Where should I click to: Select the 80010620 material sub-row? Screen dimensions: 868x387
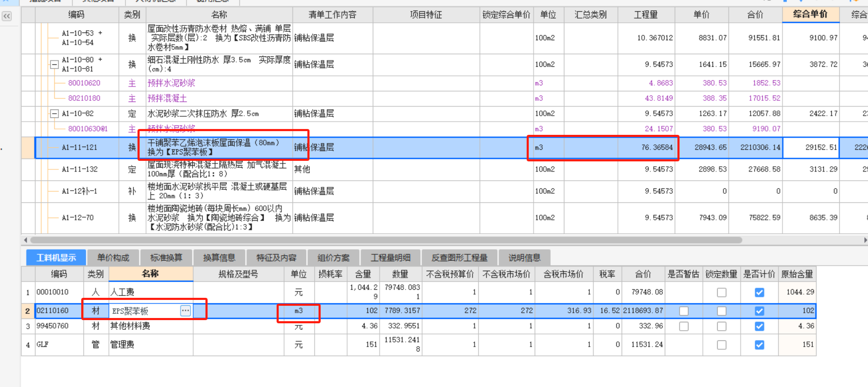[84, 83]
